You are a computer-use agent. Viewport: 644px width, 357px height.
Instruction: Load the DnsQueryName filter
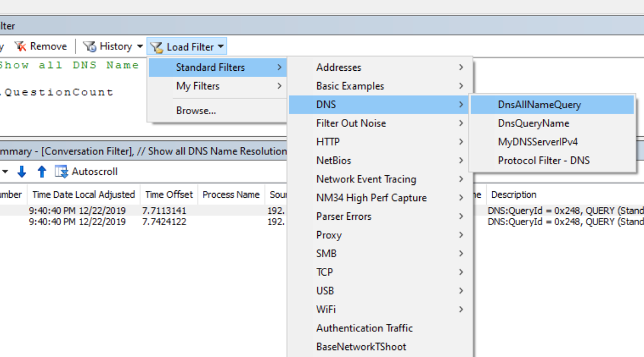point(552,123)
